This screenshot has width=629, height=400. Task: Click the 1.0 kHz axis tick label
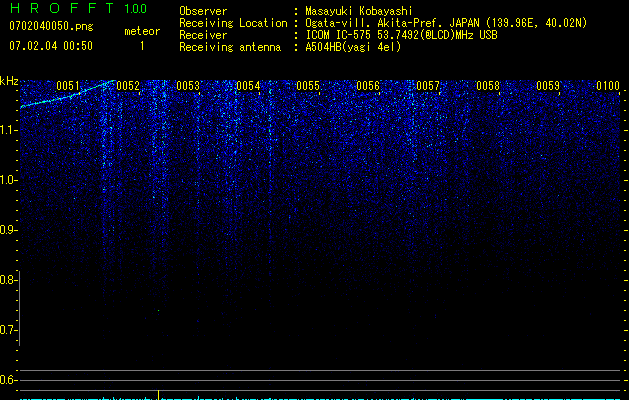click(8, 180)
